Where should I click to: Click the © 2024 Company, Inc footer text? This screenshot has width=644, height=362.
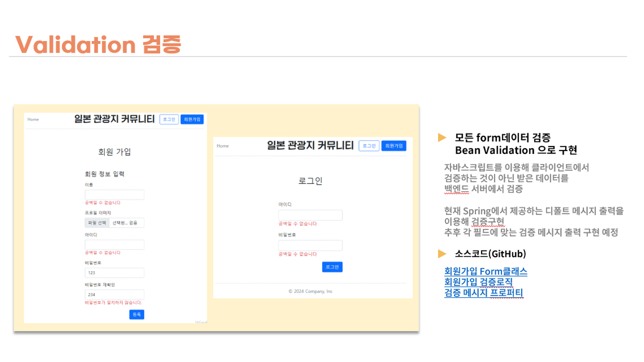click(310, 291)
